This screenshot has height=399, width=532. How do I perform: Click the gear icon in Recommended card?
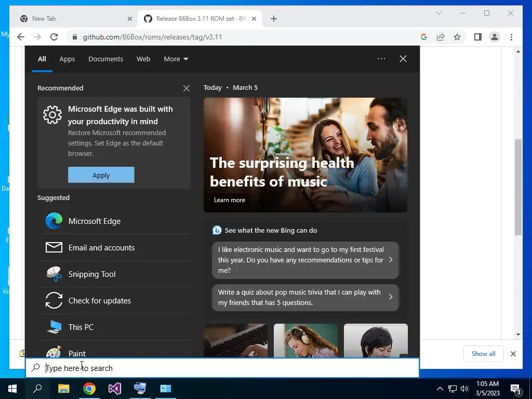52,115
